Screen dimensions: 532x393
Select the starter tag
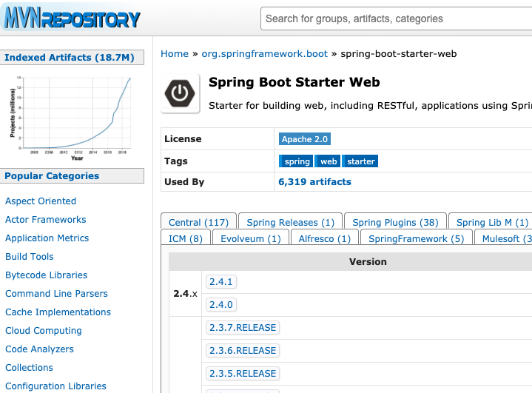[360, 161]
